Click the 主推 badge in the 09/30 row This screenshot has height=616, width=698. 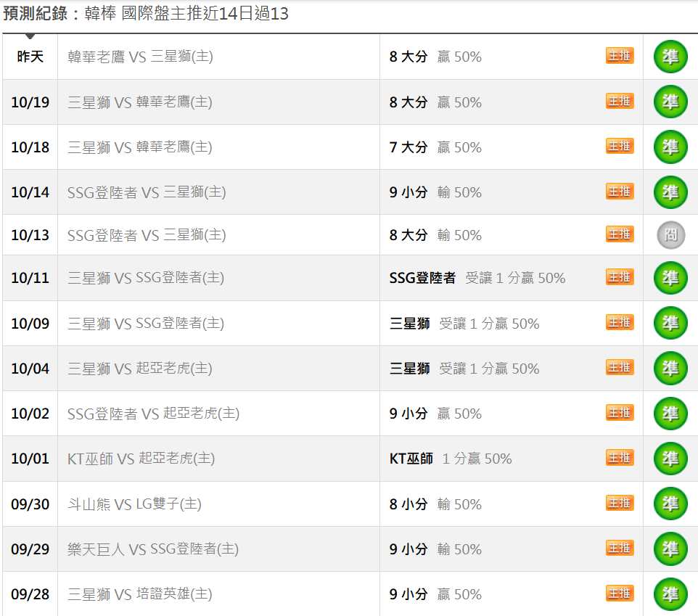pyautogui.click(x=620, y=504)
